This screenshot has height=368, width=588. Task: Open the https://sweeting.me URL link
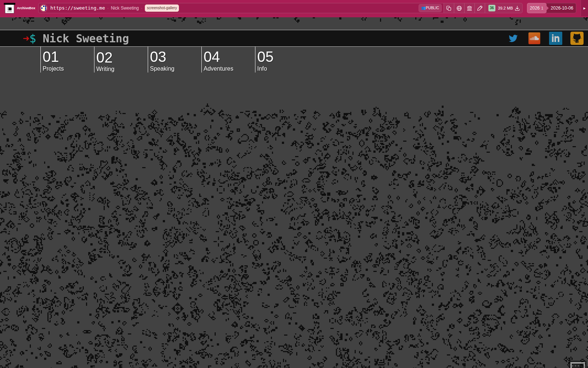tap(78, 8)
